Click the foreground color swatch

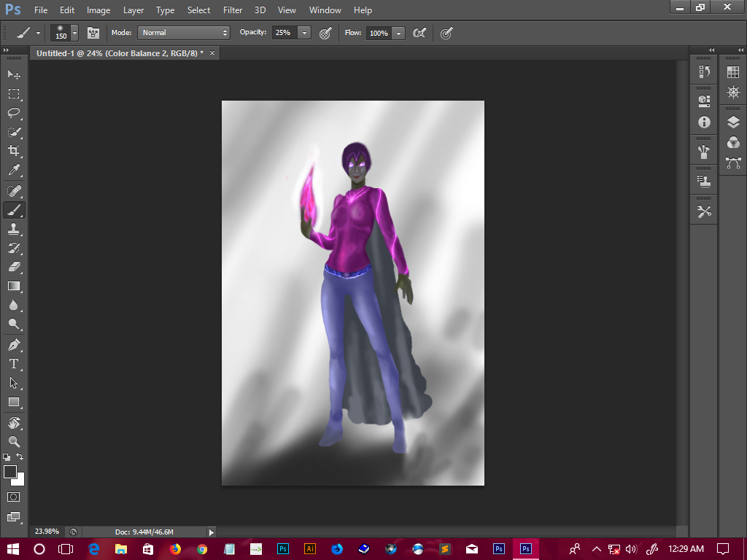tap(10, 472)
